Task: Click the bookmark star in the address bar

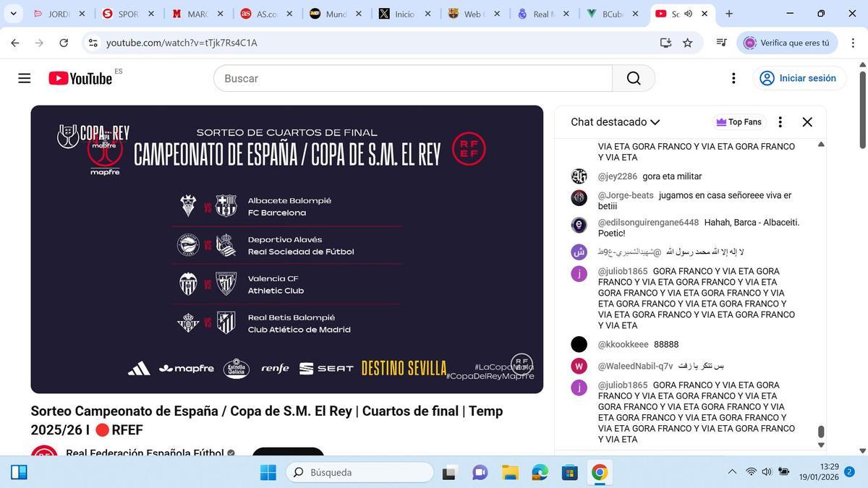Action: click(687, 42)
